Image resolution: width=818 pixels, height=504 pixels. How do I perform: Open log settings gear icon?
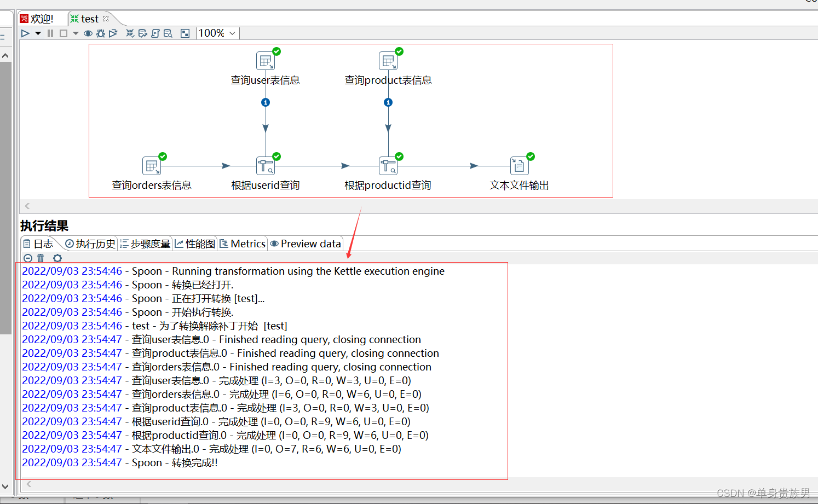57,258
